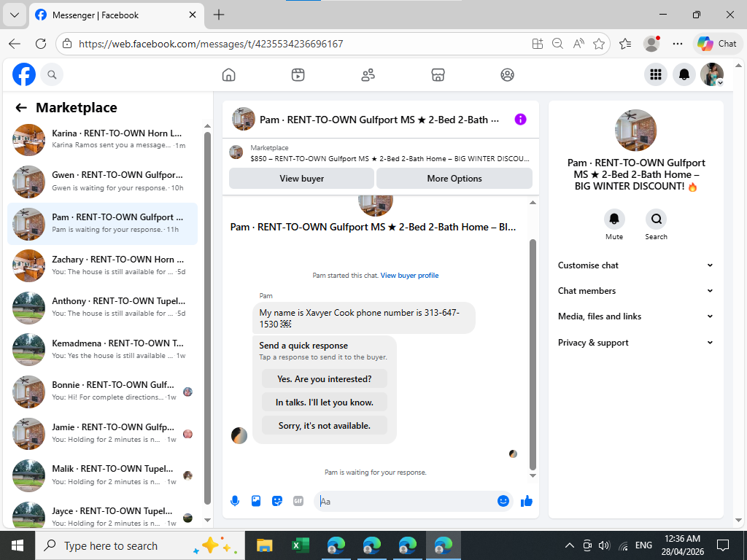Click the chat messages scrollbar thumb
The width and height of the screenshot is (747, 560).
pyautogui.click(x=533, y=355)
